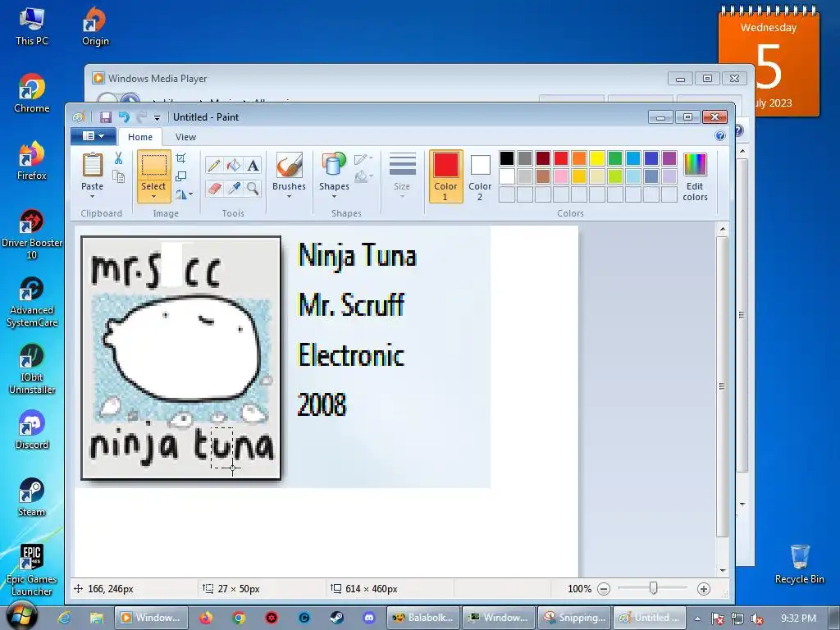Pick the Text tool
This screenshot has width=840, height=630.
(x=253, y=165)
